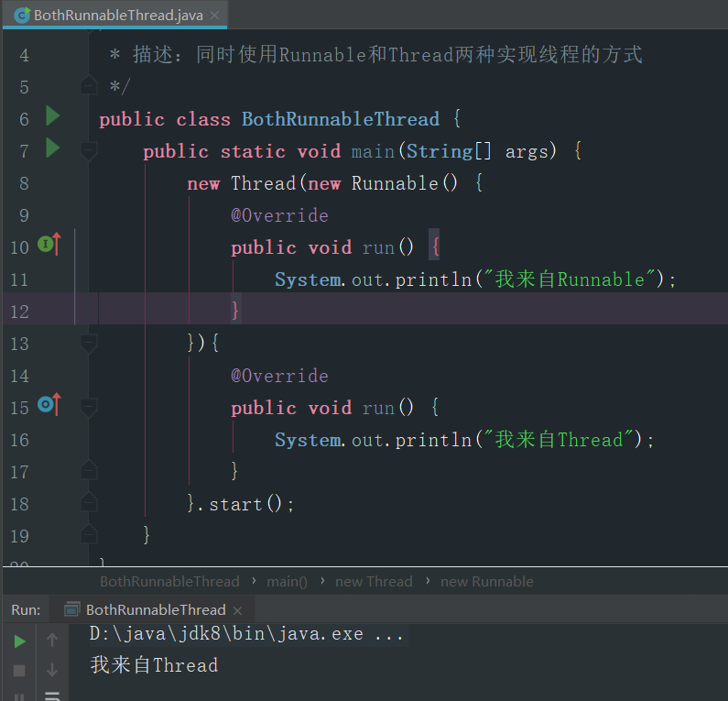Screen dimensions: 728x701
Task: Click the run configuration icon on the Run tab
Action: (x=71, y=609)
